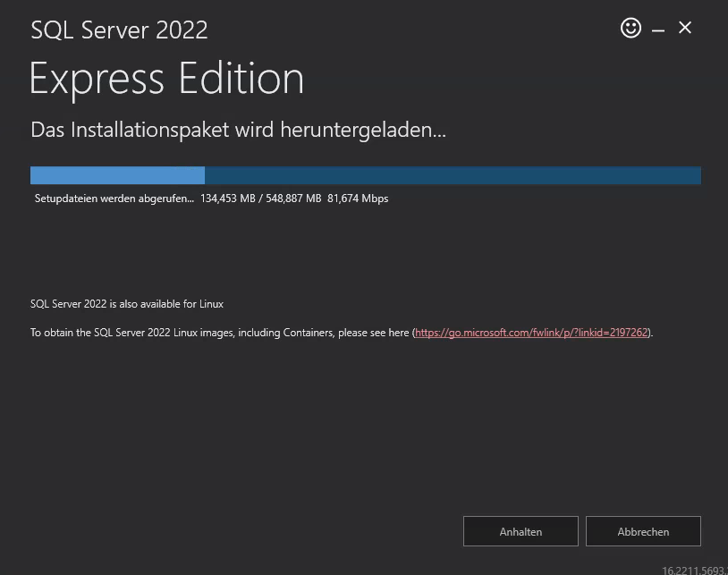This screenshot has width=728, height=575.
Task: Click 'Setupdateien werden abgerufen' status text
Action: [114, 199]
